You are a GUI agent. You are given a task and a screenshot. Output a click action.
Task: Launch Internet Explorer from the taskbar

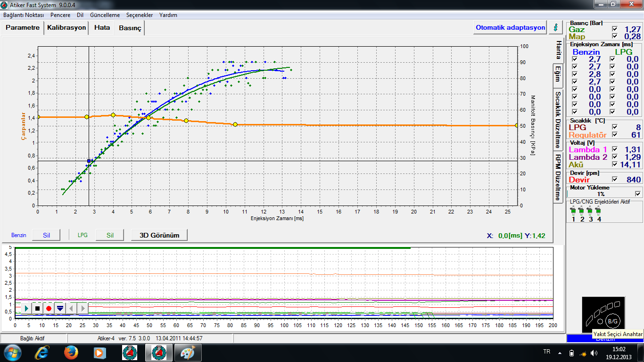coord(43,352)
